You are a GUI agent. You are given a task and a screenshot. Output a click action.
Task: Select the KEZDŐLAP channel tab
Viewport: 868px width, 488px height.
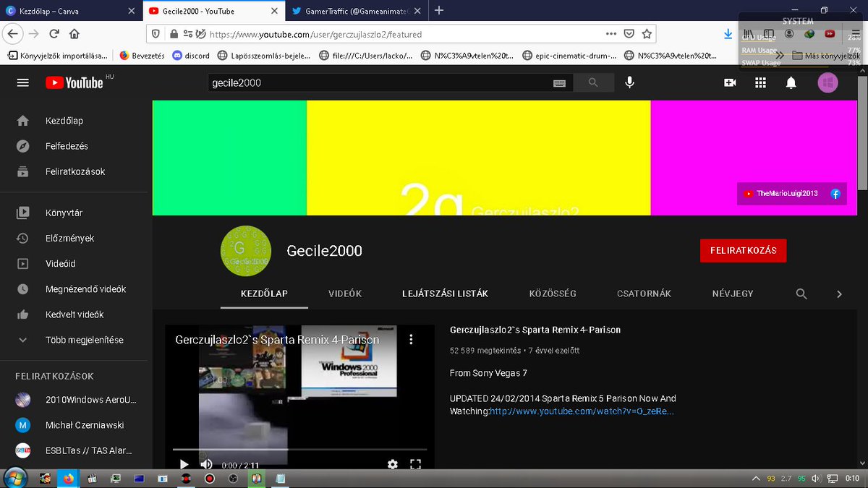pos(264,294)
